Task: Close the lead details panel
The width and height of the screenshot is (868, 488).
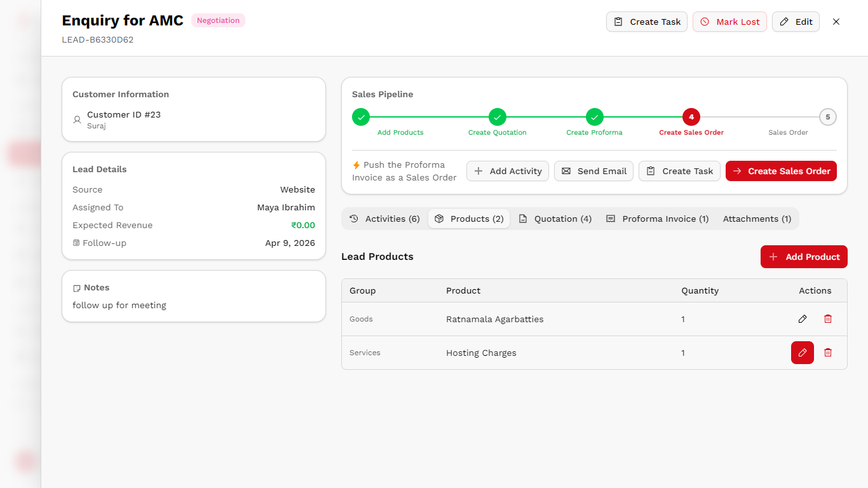Action: pos(836,22)
